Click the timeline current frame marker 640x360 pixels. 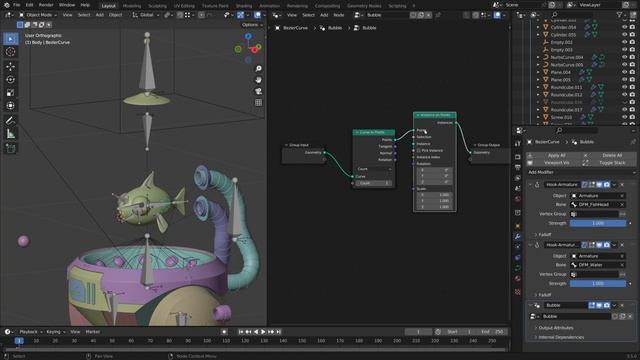pos(19,340)
